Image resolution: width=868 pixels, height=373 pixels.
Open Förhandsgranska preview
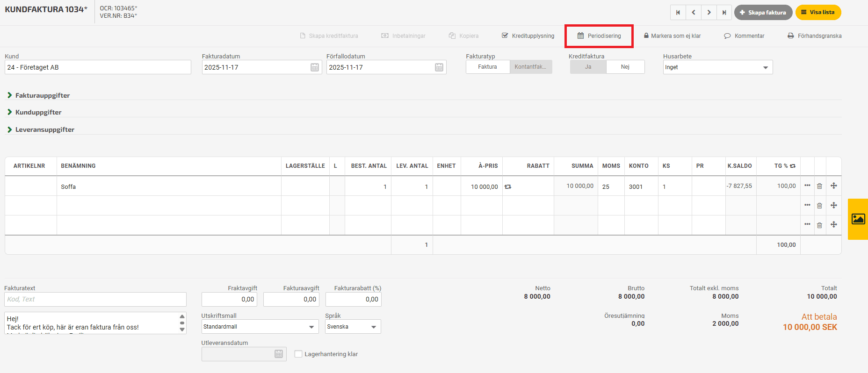pos(814,36)
